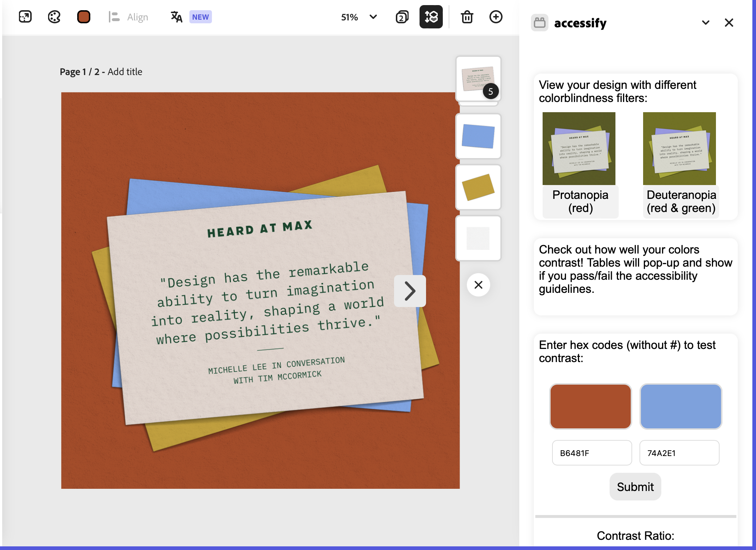Collapse the accessify panel using the chevron
The image size is (756, 550).
tap(705, 23)
